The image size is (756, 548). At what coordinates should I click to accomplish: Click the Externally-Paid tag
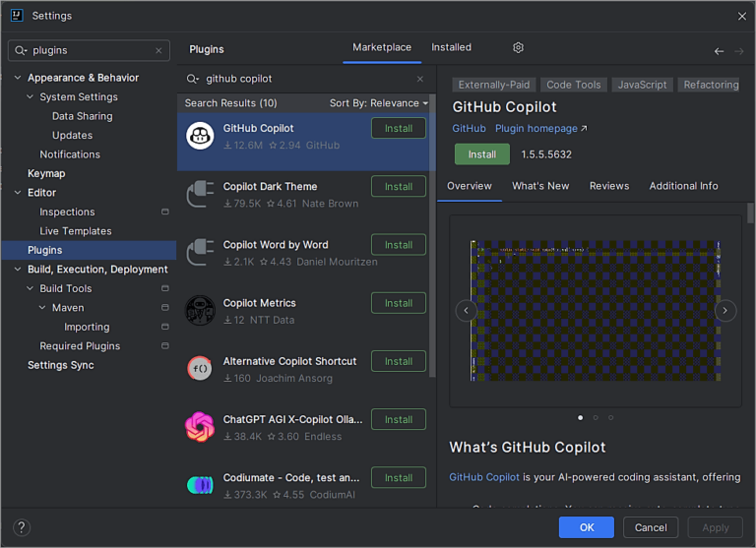point(494,85)
